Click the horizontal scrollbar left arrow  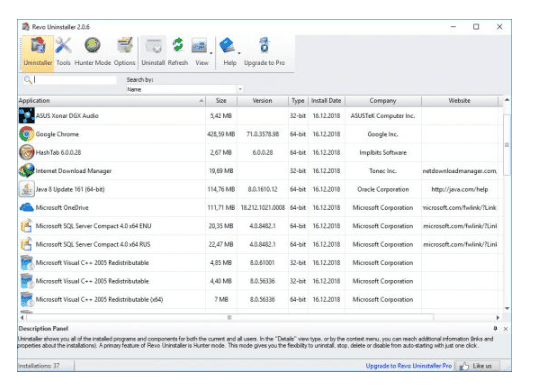[x=22, y=318]
